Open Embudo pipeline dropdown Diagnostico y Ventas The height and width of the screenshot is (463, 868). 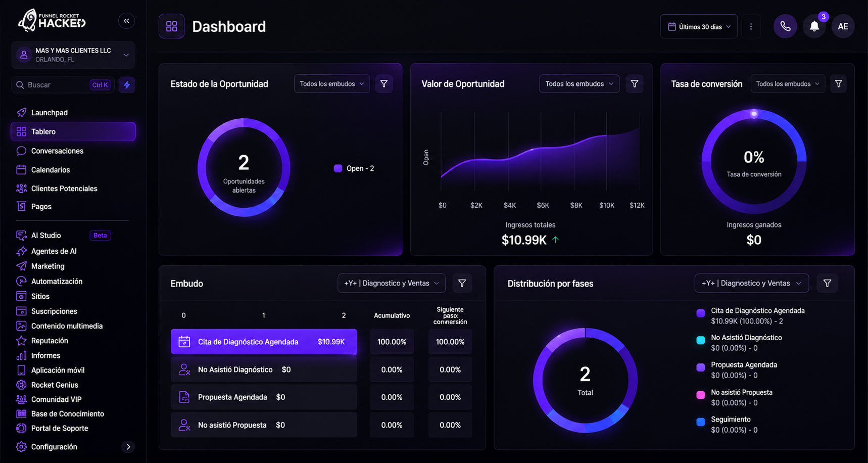point(392,283)
